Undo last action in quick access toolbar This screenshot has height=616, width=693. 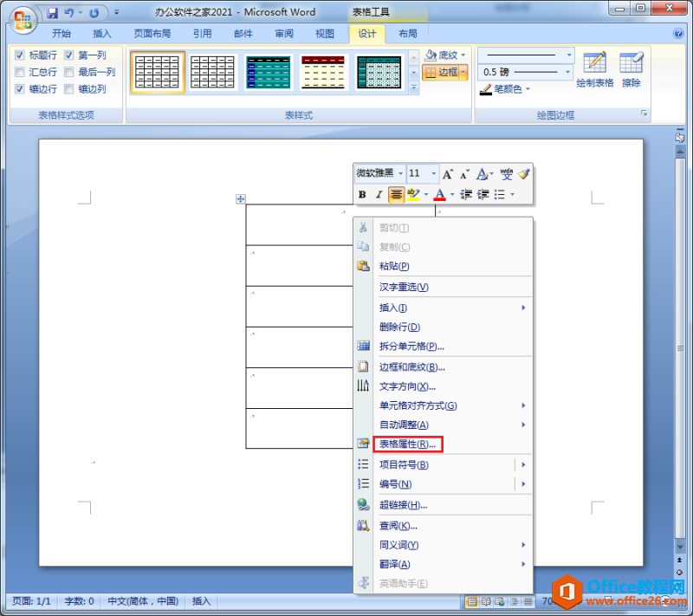click(68, 13)
